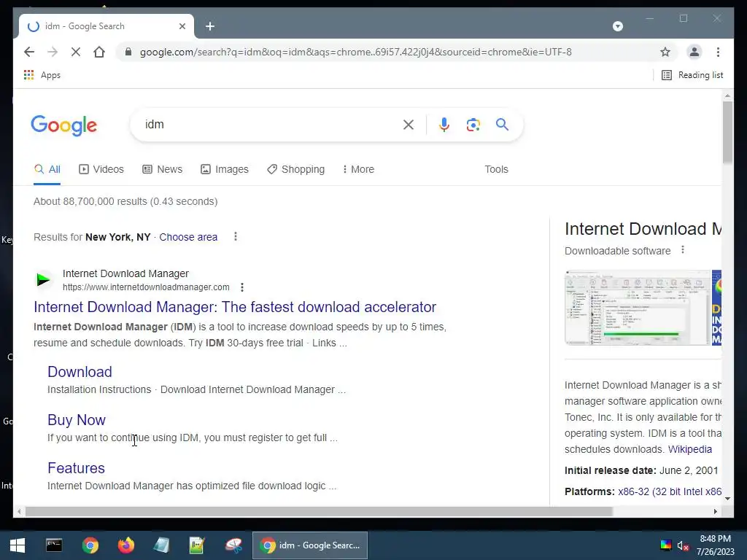747x560 pixels.
Task: Open the tab search dropdown arrow
Action: 617,26
